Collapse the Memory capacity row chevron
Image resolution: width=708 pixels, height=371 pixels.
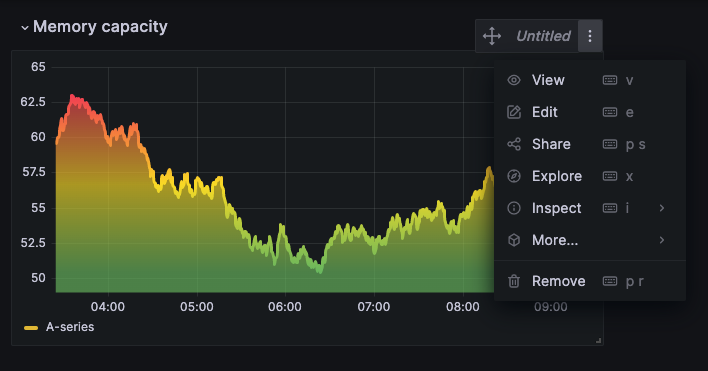coord(24,28)
